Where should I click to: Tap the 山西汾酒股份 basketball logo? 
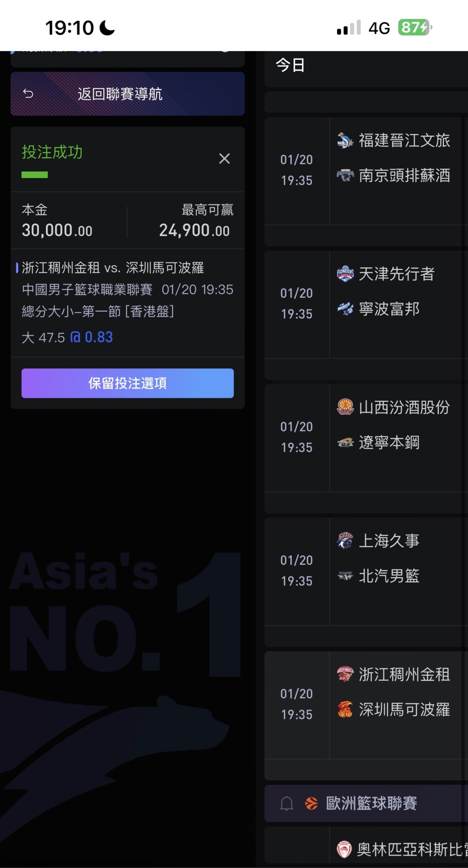pos(345,407)
